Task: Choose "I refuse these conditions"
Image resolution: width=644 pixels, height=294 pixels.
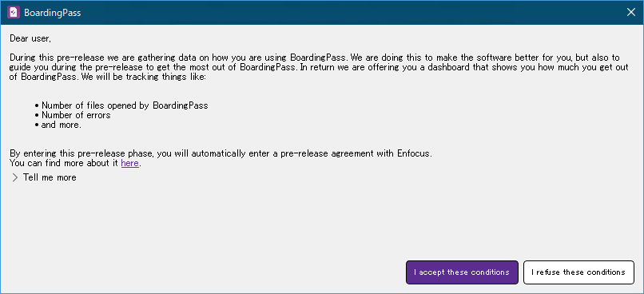Action: tap(578, 272)
